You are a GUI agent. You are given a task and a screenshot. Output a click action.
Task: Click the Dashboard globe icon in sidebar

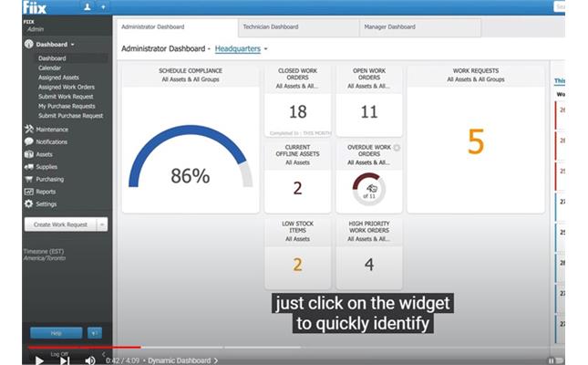click(29, 45)
